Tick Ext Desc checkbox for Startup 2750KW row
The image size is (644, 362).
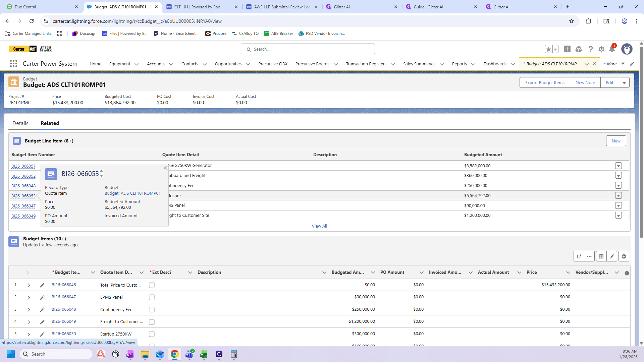click(152, 334)
